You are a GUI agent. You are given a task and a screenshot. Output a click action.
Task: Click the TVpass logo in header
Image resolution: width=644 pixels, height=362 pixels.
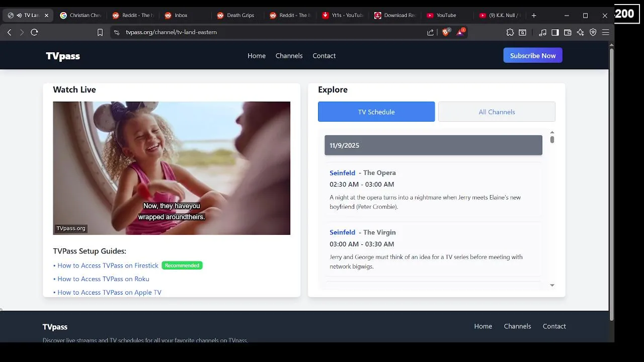click(x=63, y=56)
